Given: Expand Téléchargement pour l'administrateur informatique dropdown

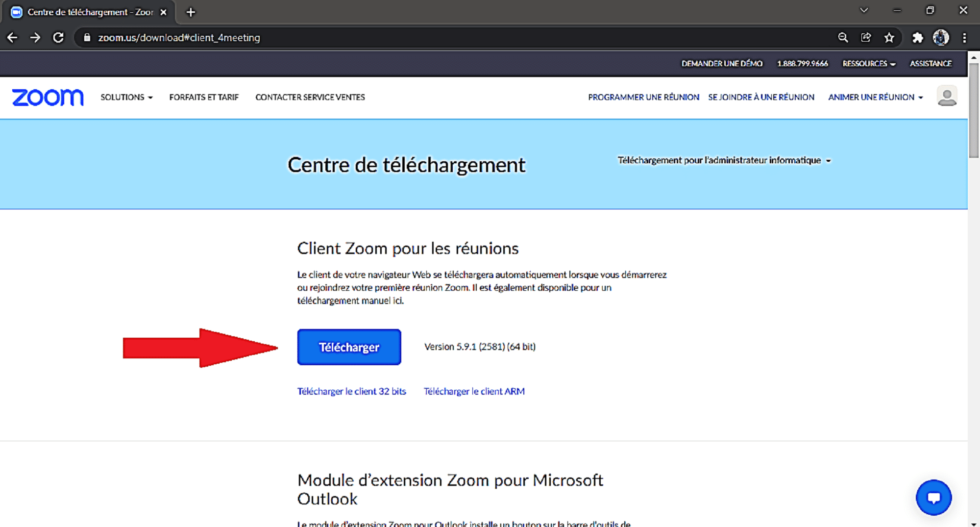Looking at the screenshot, I should coord(724,160).
